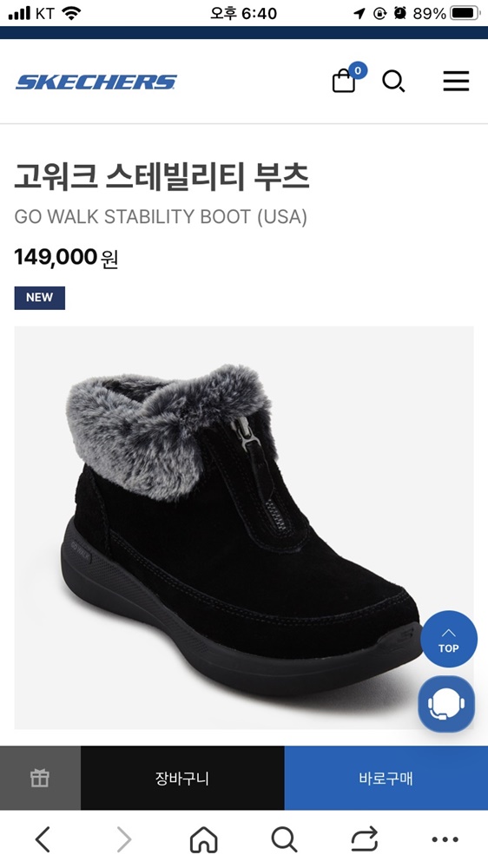This screenshot has width=488, height=868.
Task: Tap the black boot product image
Action: (x=244, y=528)
